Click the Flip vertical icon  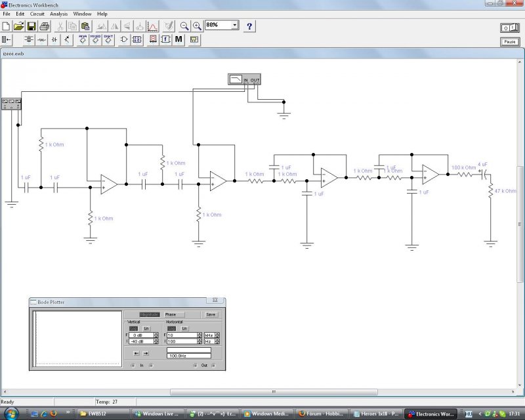point(127,26)
